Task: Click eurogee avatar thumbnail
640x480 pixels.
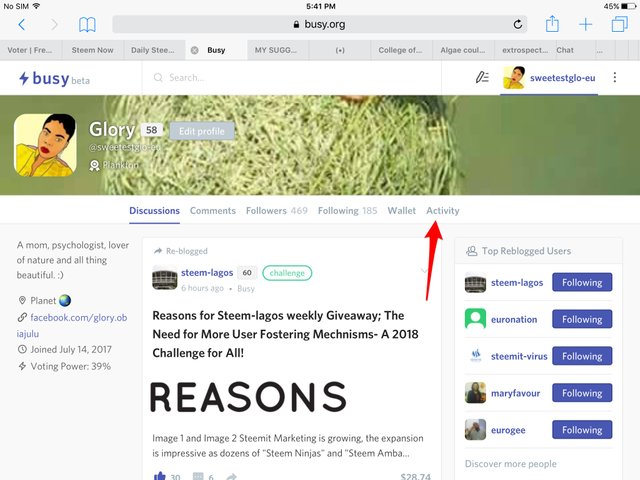Action: point(476,429)
